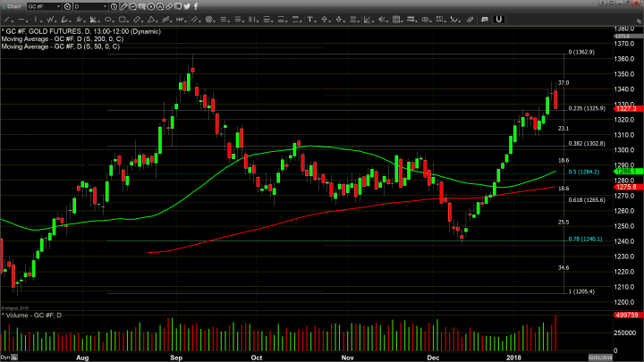The width and height of the screenshot is (644, 362).
Task: Click the red 1327.3 price marker
Action: click(x=628, y=108)
